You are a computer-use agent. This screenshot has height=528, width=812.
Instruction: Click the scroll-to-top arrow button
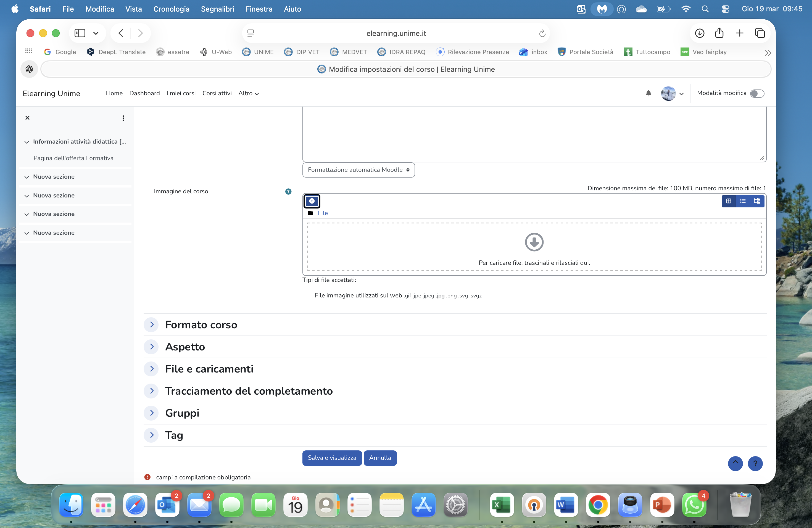(x=735, y=463)
